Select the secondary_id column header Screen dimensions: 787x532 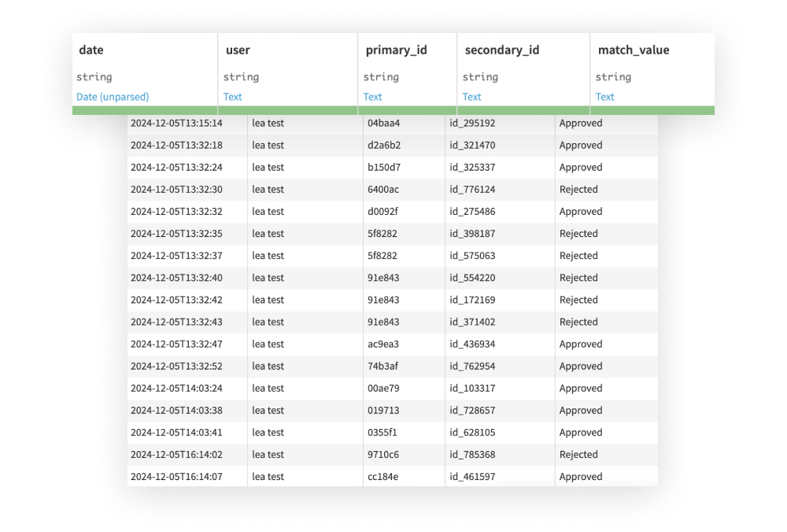[x=502, y=50]
